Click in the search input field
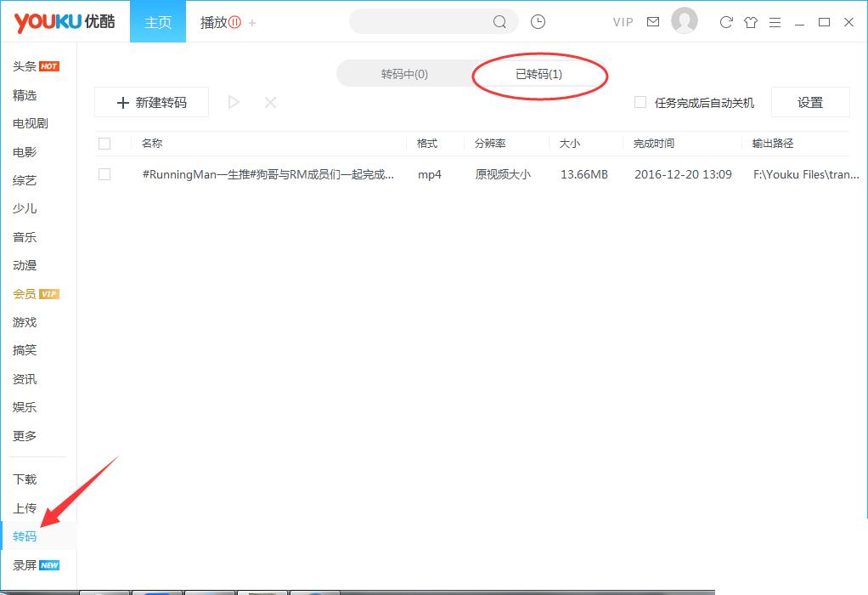The image size is (868, 595). [422, 21]
